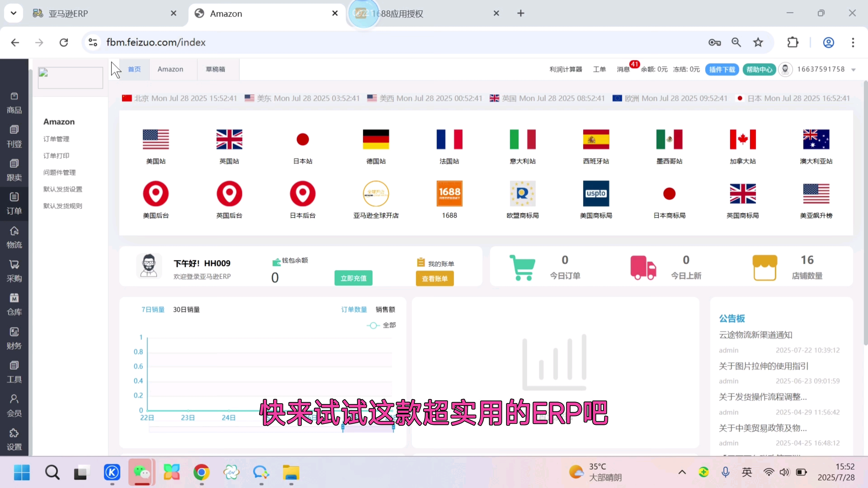The height and width of the screenshot is (488, 868).
Task: Open the 德国站 flag icon
Action: (376, 139)
